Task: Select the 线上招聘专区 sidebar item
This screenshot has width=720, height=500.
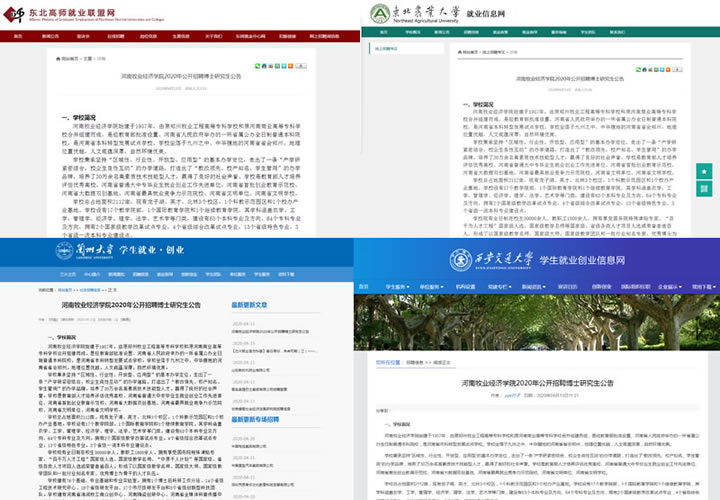Action: click(x=406, y=49)
